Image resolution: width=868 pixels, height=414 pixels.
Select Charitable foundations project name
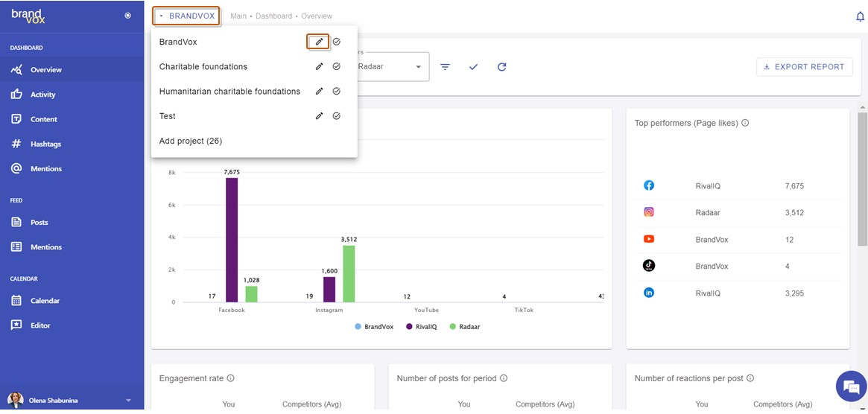tap(203, 66)
